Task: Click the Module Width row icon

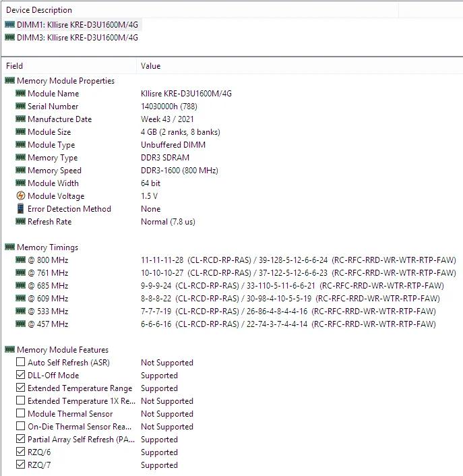Action: [20, 183]
